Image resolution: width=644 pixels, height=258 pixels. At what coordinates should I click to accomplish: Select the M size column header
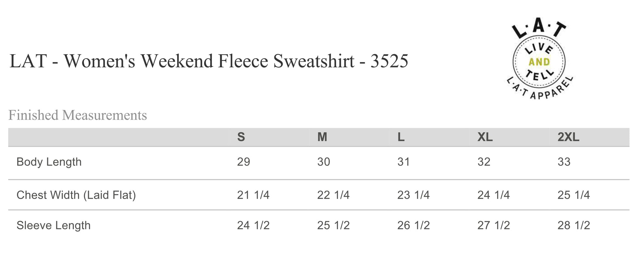(x=322, y=137)
